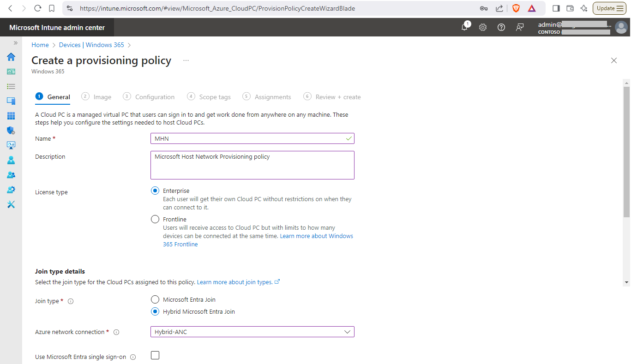Image resolution: width=631 pixels, height=364 pixels.
Task: Bookmark this page icon
Action: point(52,8)
